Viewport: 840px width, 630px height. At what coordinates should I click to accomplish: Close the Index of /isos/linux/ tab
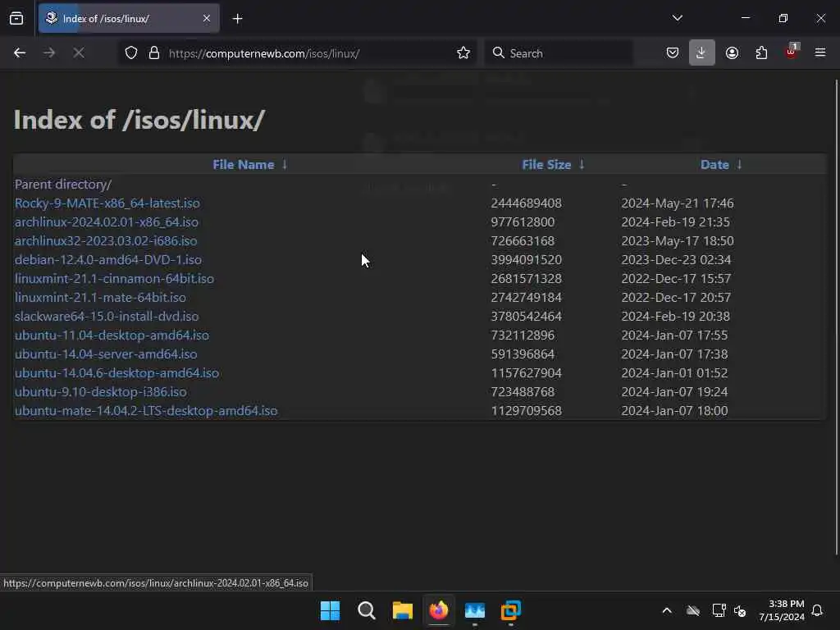[x=207, y=18]
